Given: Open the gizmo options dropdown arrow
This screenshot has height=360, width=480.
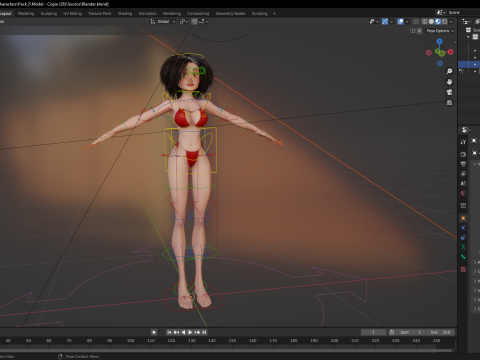Looking at the screenshot, I should tap(391, 22).
